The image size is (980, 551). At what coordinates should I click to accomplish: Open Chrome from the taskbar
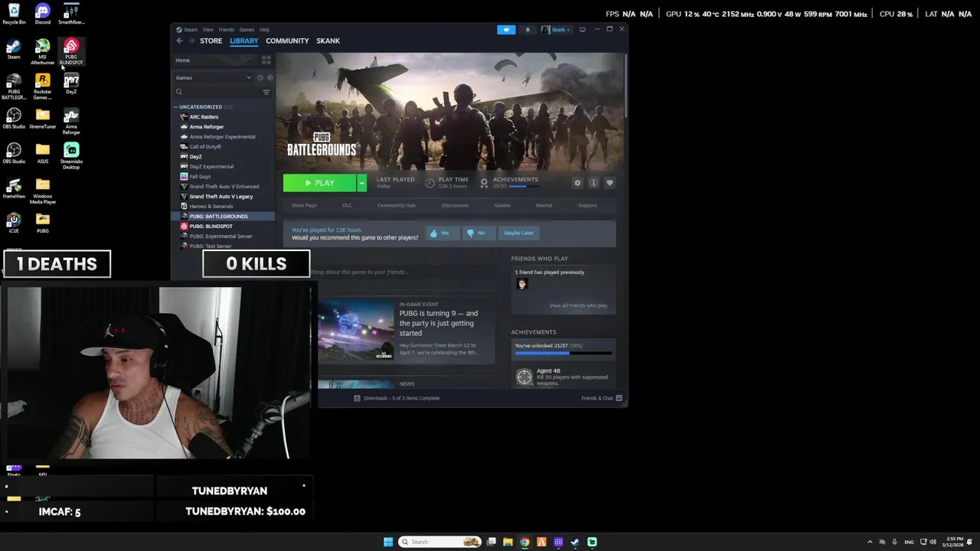pos(524,542)
